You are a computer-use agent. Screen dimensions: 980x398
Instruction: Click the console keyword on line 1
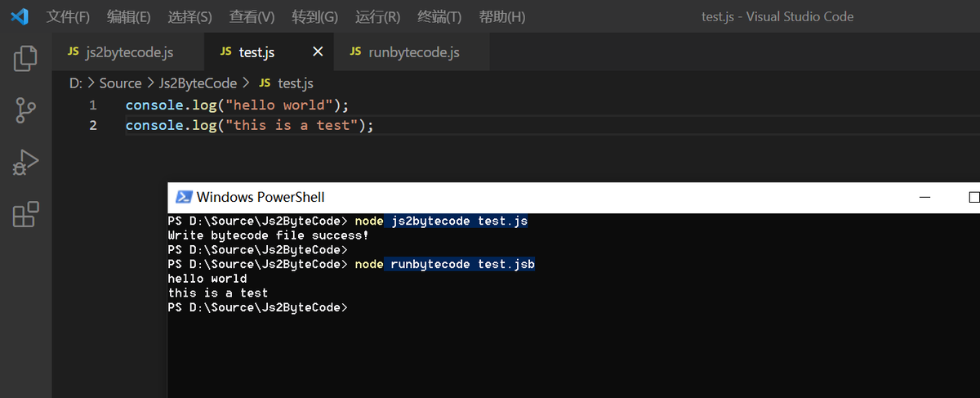153,105
